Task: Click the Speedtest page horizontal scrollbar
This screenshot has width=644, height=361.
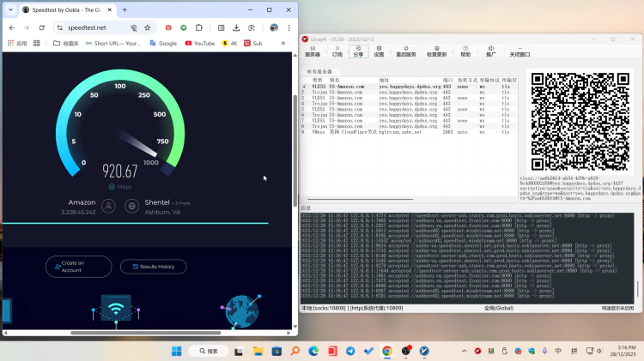Action: click(146, 333)
